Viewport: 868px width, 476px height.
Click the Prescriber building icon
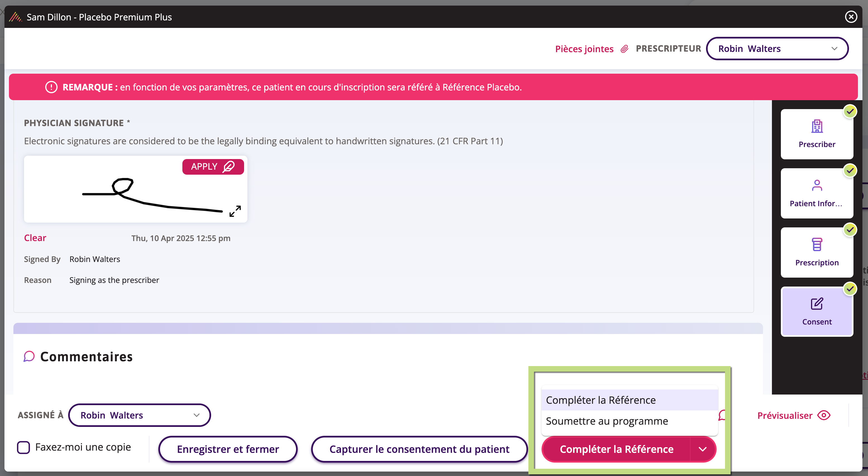(817, 126)
